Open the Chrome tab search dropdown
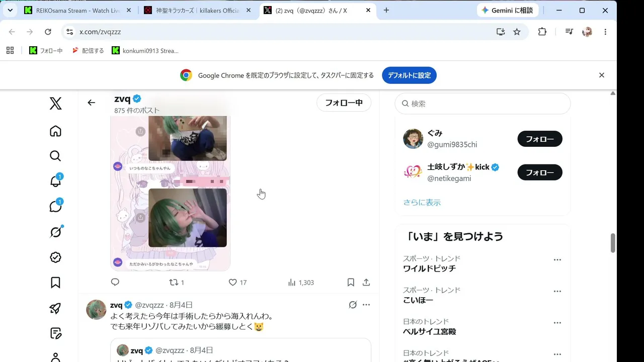The width and height of the screenshot is (644, 362). coord(10,10)
